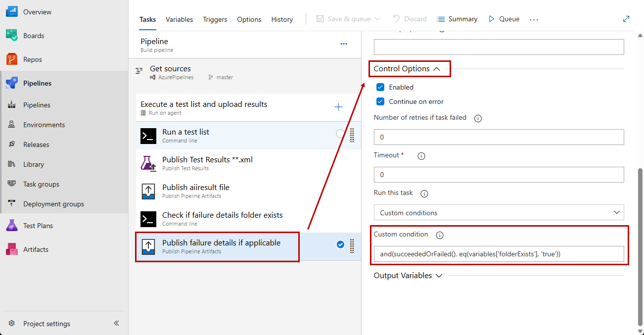Expand Output Variables

[439, 276]
